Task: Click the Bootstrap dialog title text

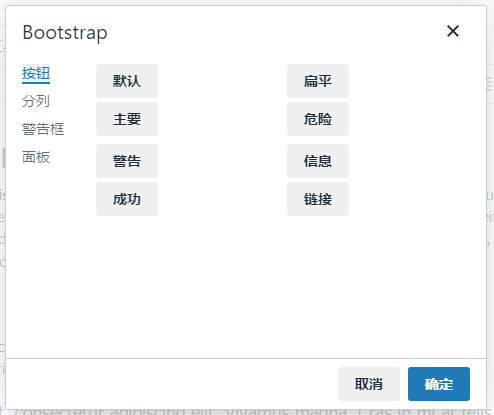Action: pyautogui.click(x=65, y=33)
